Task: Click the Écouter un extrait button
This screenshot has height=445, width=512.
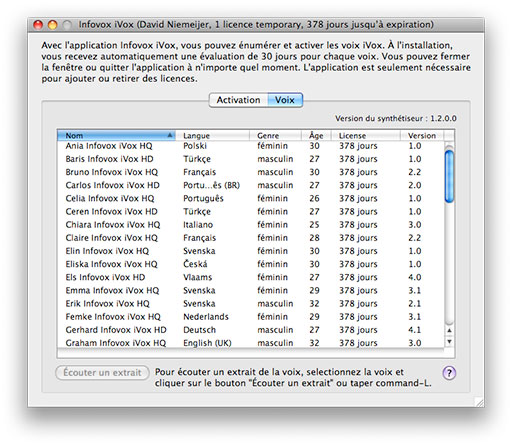Action: tap(102, 372)
